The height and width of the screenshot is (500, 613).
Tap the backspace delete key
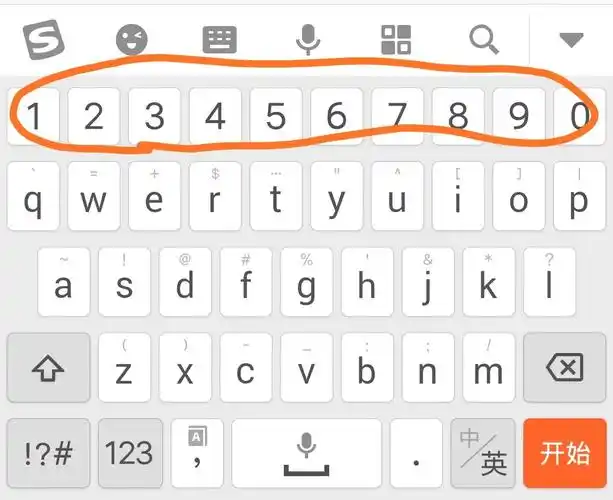565,367
